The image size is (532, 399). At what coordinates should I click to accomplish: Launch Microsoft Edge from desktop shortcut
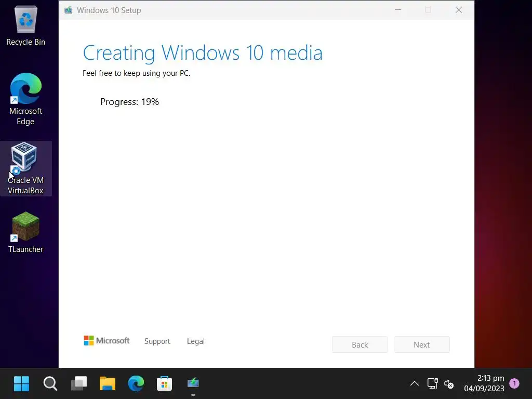pyautogui.click(x=26, y=99)
